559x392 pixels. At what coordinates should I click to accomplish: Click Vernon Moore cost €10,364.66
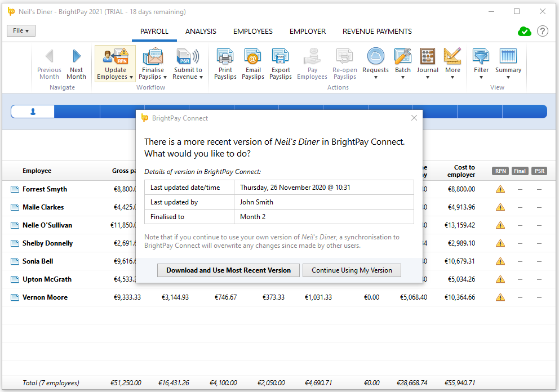(459, 297)
